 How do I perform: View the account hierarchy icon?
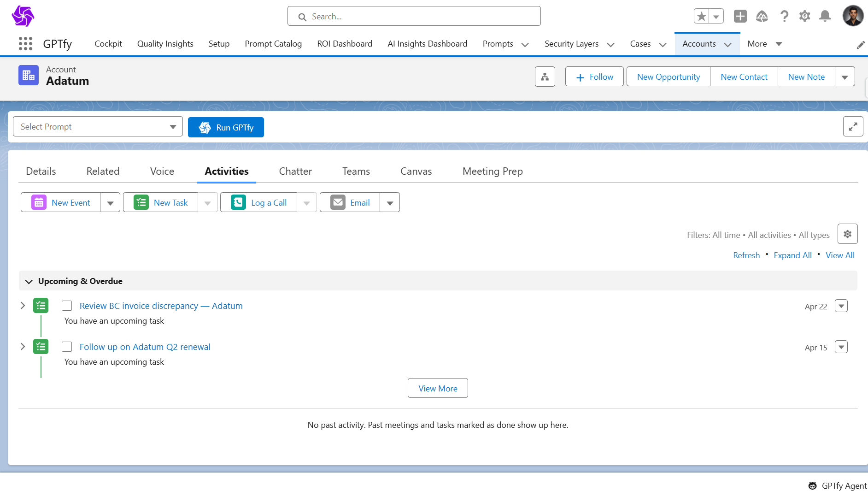point(545,77)
